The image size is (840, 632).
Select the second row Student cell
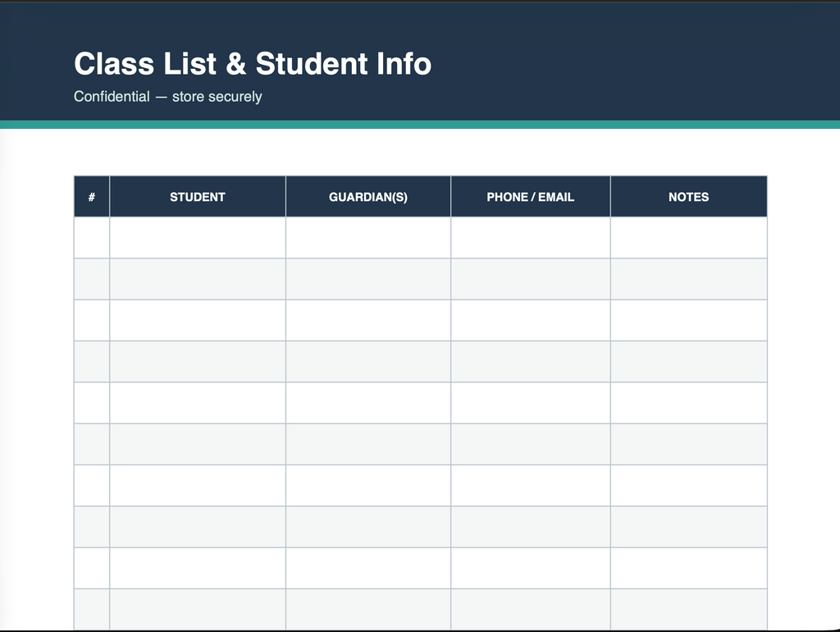pos(198,279)
